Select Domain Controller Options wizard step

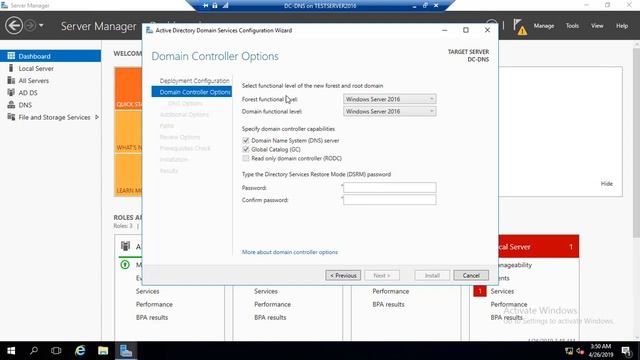tap(191, 92)
